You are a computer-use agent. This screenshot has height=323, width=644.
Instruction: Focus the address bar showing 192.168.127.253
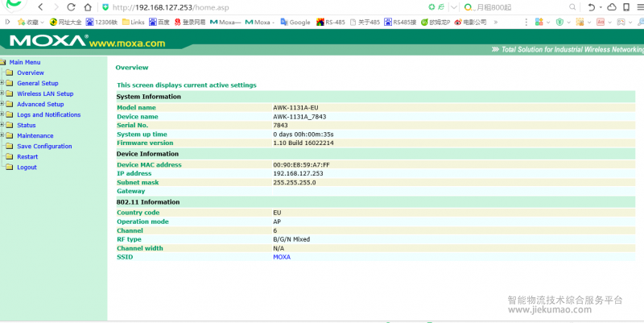click(x=171, y=7)
